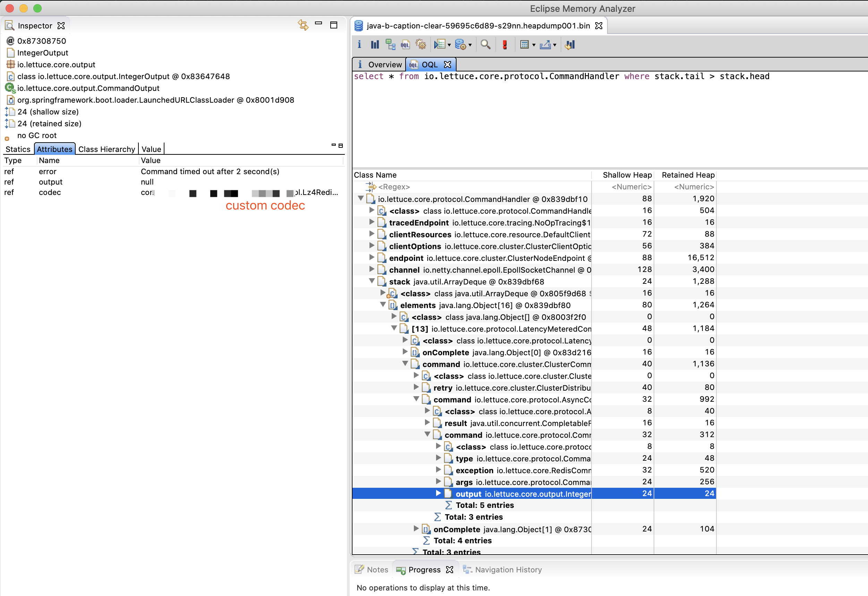
Task: Expand the exception RedisComm tree row
Action: point(438,470)
